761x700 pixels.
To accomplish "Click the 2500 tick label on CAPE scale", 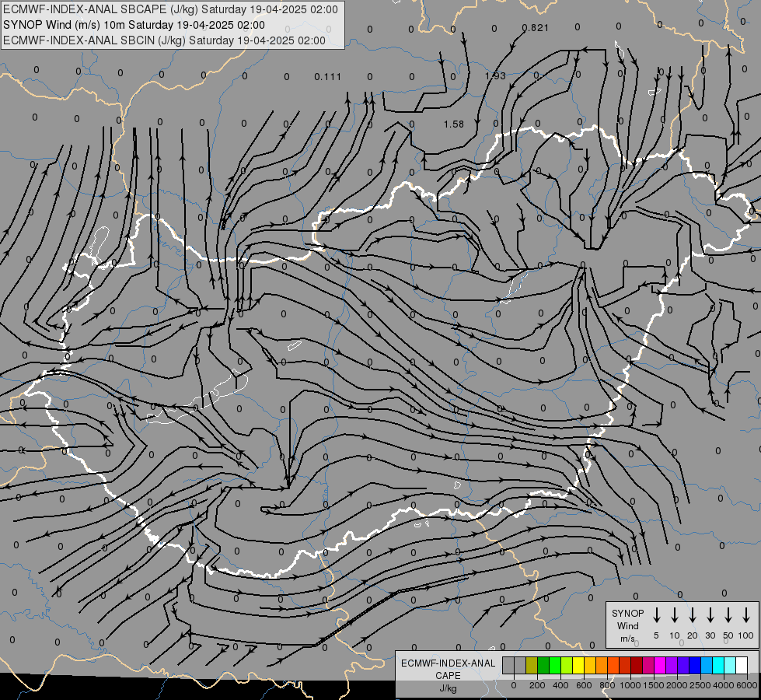I will coord(700,685).
